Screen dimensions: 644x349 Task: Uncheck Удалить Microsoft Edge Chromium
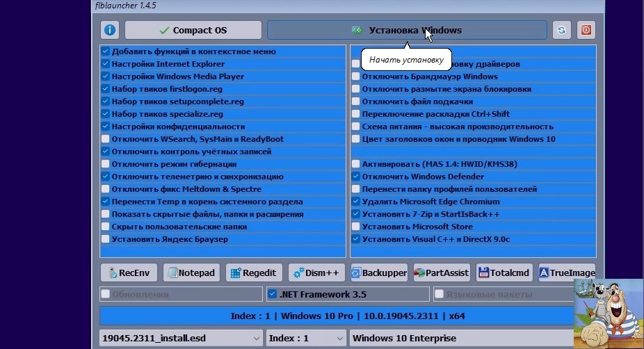click(355, 202)
